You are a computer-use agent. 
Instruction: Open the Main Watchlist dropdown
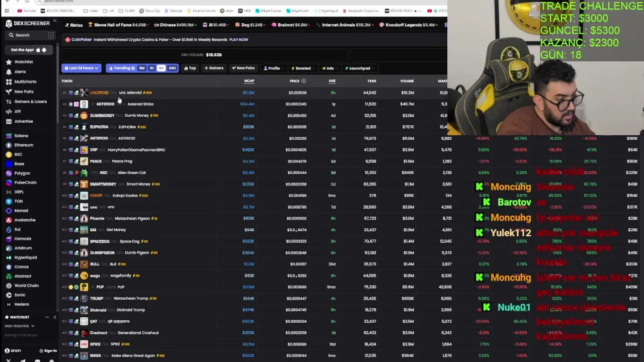click(19, 326)
